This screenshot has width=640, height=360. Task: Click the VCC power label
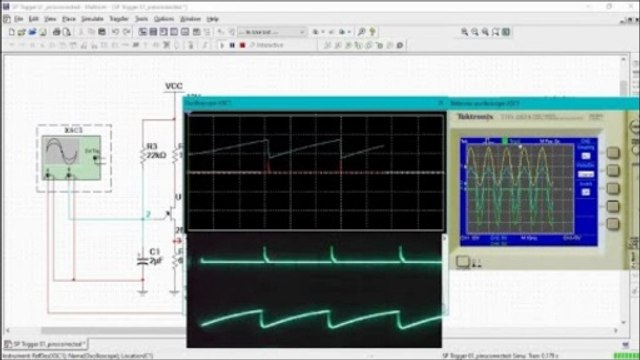coord(173,86)
